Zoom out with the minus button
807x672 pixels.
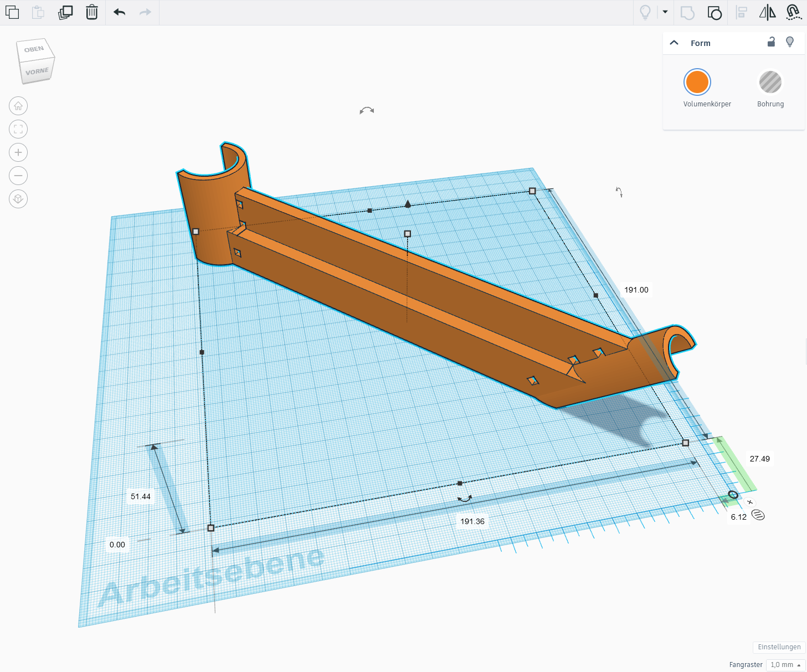[x=18, y=176]
